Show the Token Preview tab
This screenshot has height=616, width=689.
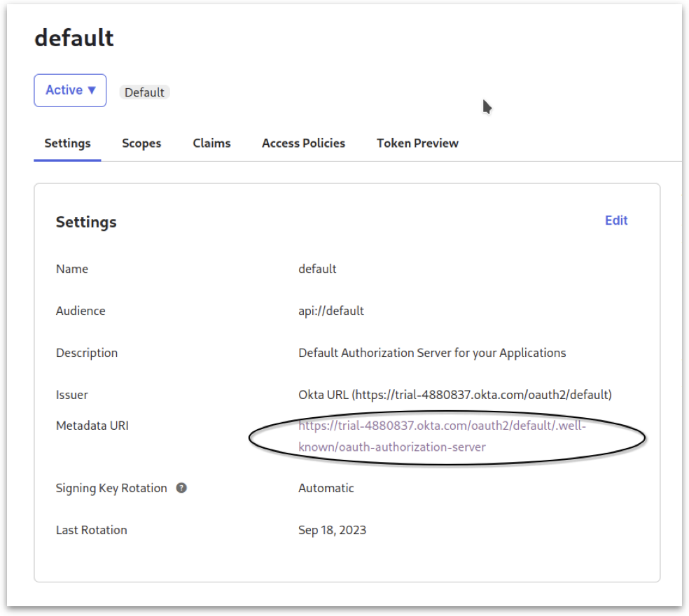[417, 143]
